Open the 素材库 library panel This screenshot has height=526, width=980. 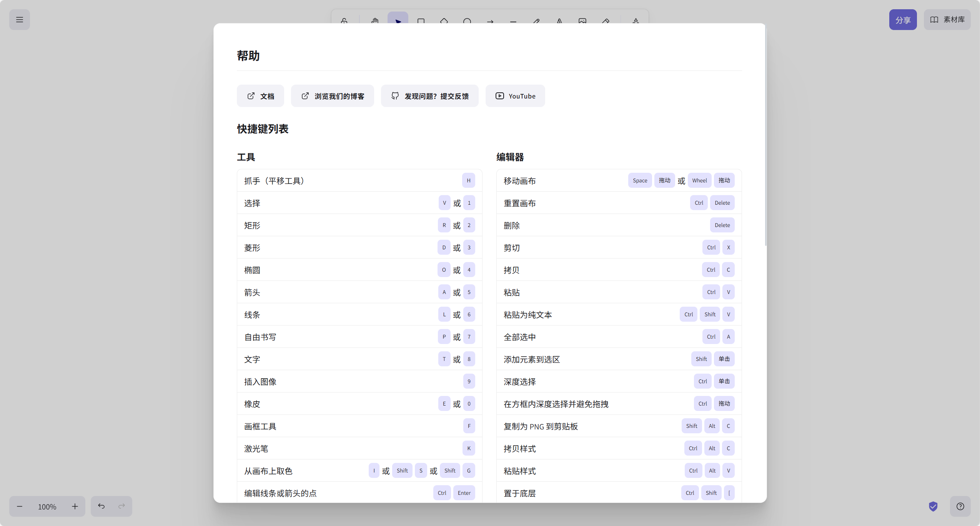pos(947,20)
